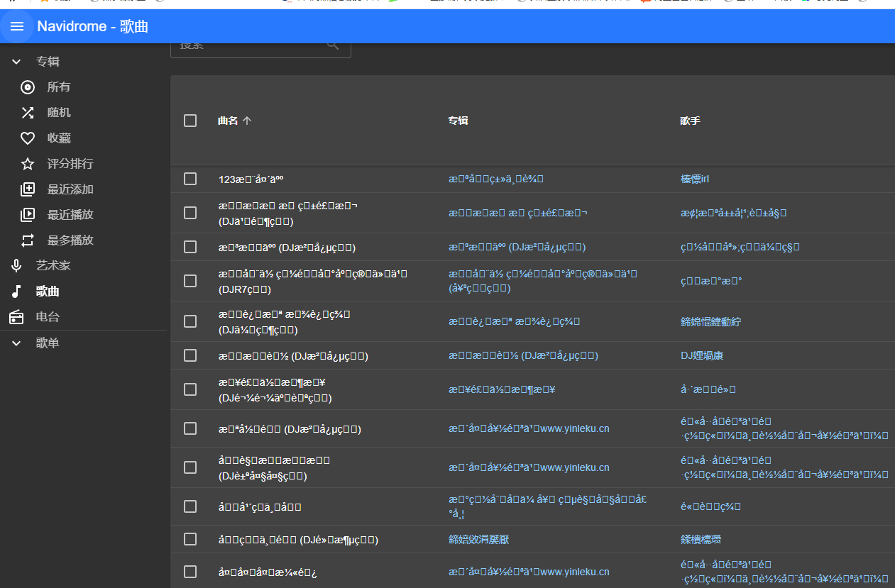Click the library-add icon for 最近添加
The height and width of the screenshot is (588, 895).
[28, 189]
